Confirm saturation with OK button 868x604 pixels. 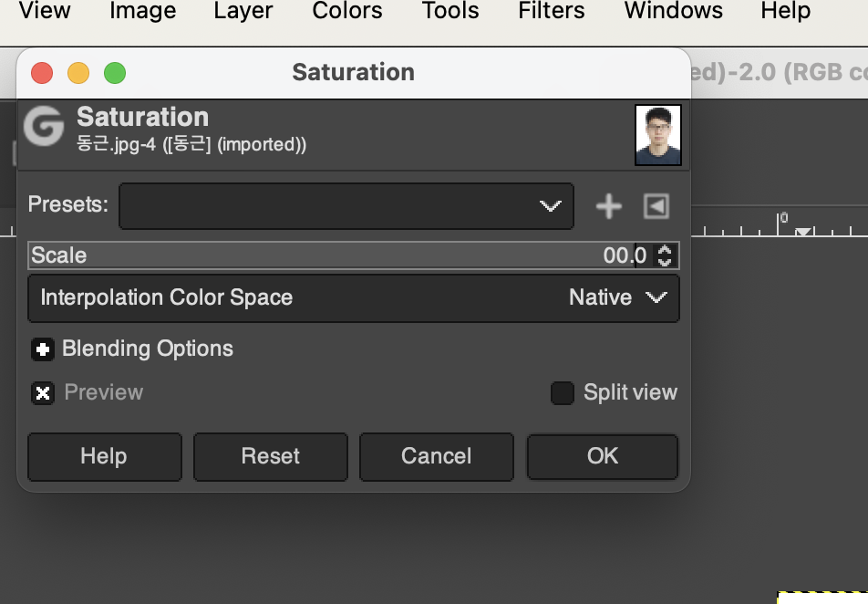click(603, 456)
